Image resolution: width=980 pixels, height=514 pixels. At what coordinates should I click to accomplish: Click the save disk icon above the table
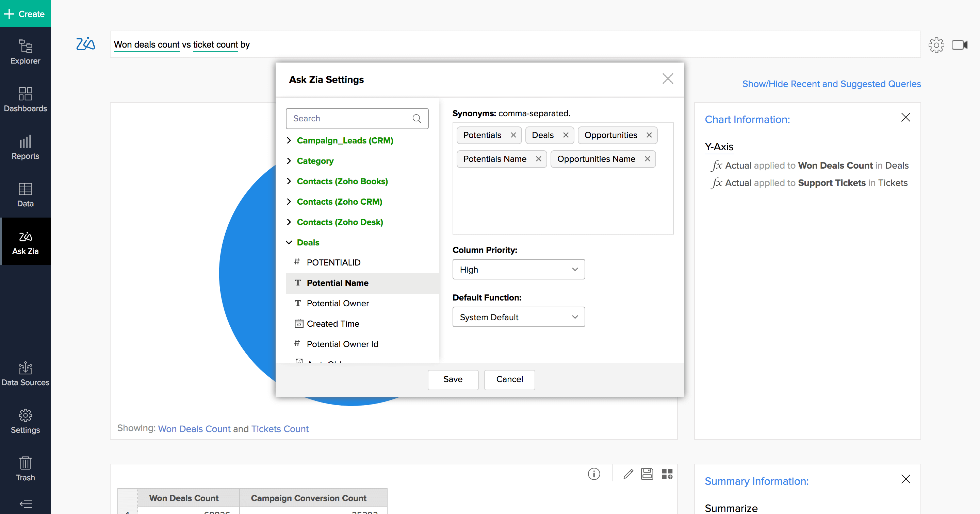tap(647, 474)
